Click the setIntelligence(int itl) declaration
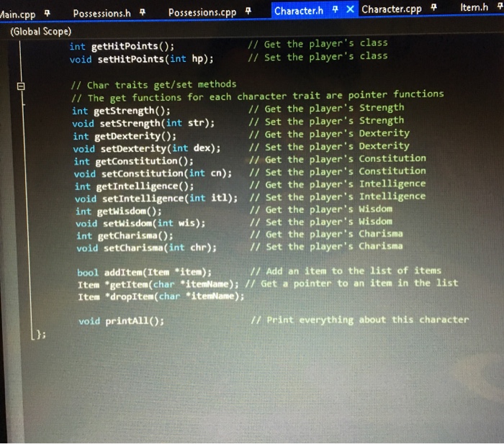The width and height of the screenshot is (504, 444). click(x=156, y=199)
